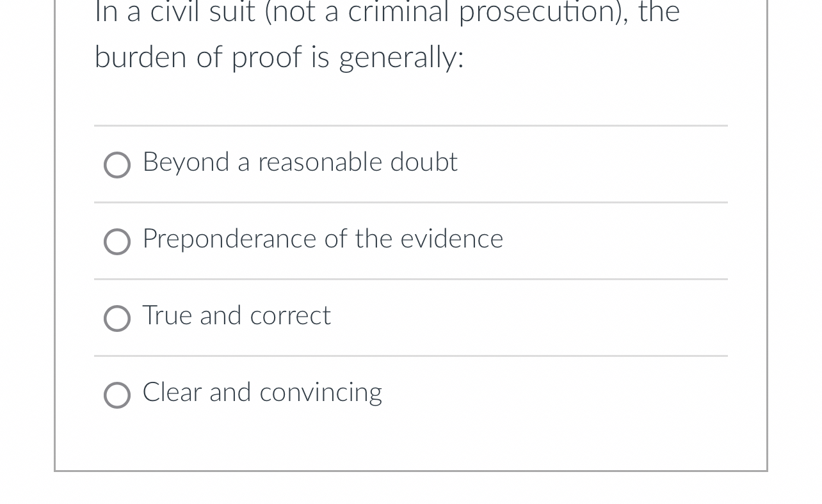Click the text 'True and correct'
The image size is (822, 504).
[x=236, y=317]
